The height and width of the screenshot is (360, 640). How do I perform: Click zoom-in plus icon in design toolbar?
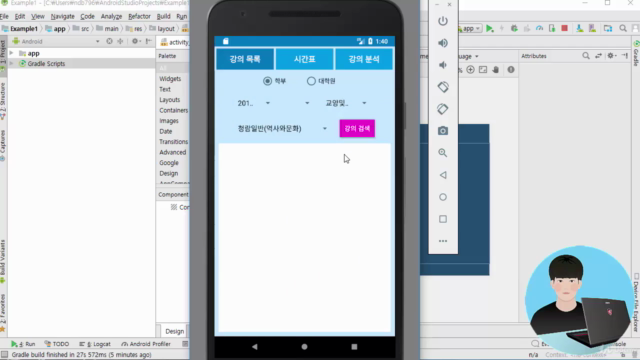[471, 70]
